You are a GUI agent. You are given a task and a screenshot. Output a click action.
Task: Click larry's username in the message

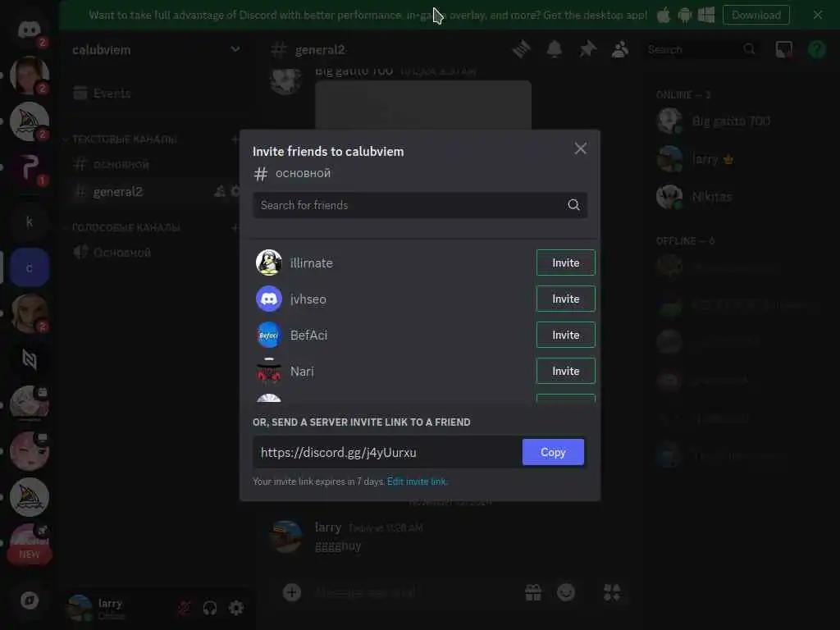click(328, 527)
